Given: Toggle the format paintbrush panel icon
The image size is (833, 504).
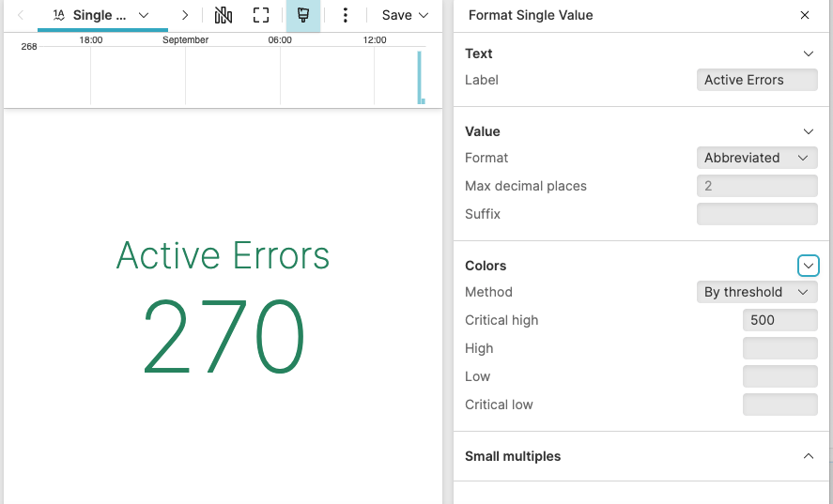Looking at the screenshot, I should pos(303,15).
